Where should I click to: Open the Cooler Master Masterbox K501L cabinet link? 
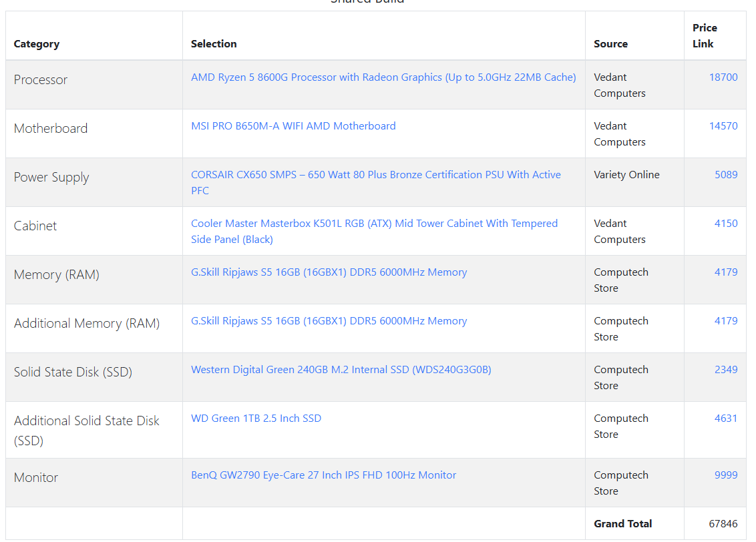[x=374, y=231]
